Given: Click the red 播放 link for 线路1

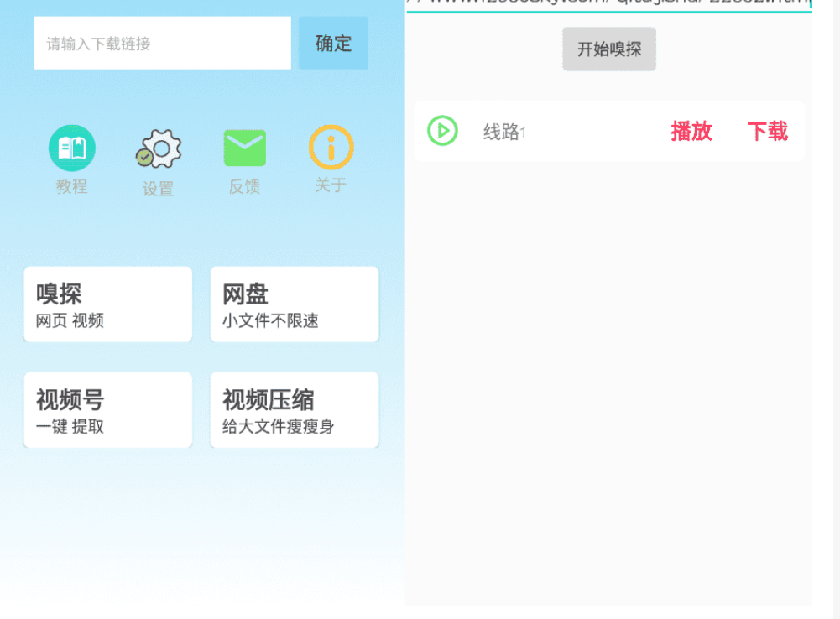Looking at the screenshot, I should [x=691, y=131].
